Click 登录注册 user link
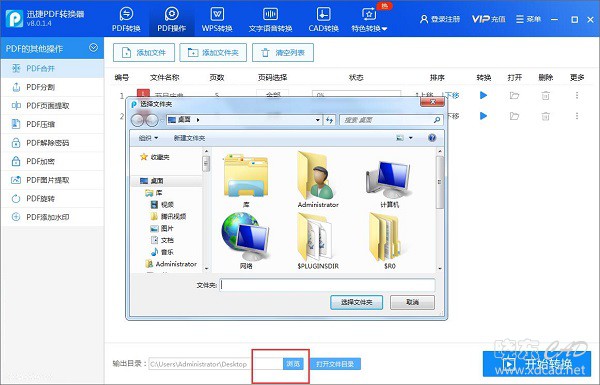 440,19
